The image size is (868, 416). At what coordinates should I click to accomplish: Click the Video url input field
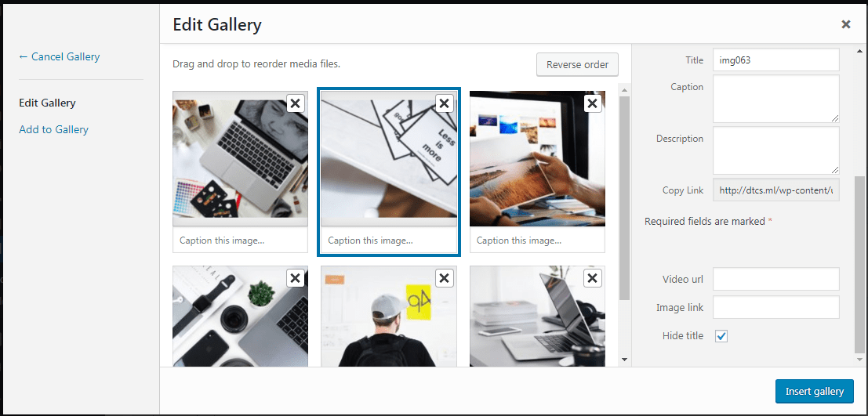(x=776, y=279)
